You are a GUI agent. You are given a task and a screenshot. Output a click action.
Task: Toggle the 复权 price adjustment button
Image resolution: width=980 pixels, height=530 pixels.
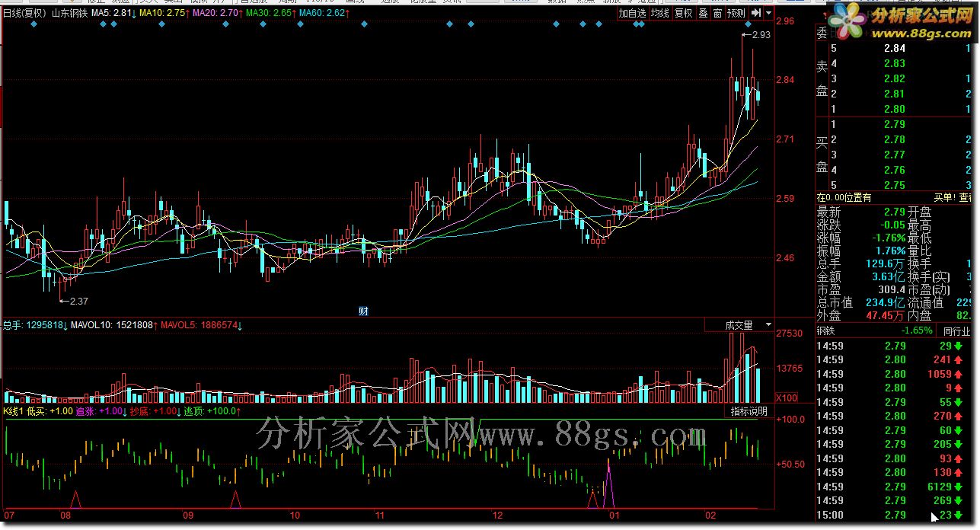pyautogui.click(x=684, y=13)
